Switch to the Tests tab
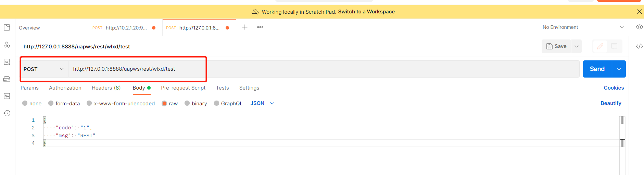 [x=222, y=88]
